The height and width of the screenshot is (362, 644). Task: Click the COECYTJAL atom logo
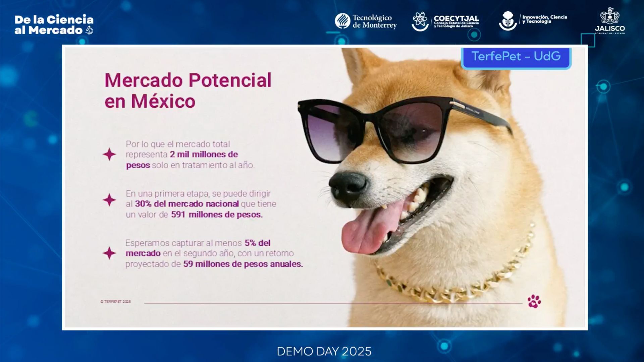coord(420,21)
